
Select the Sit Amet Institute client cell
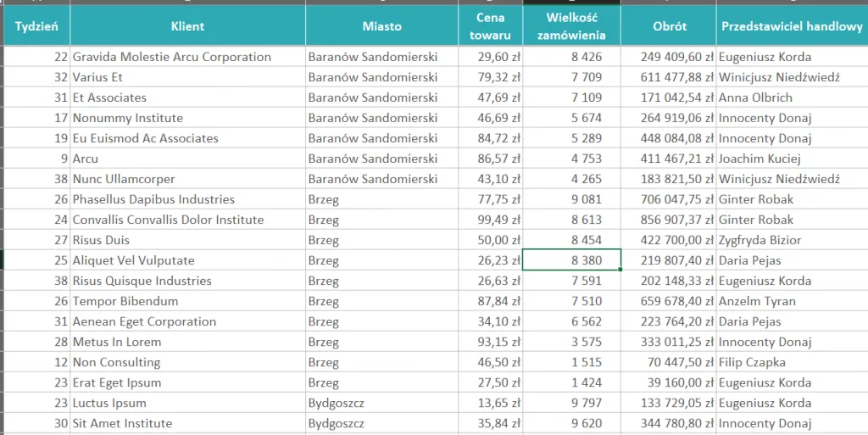(x=122, y=423)
